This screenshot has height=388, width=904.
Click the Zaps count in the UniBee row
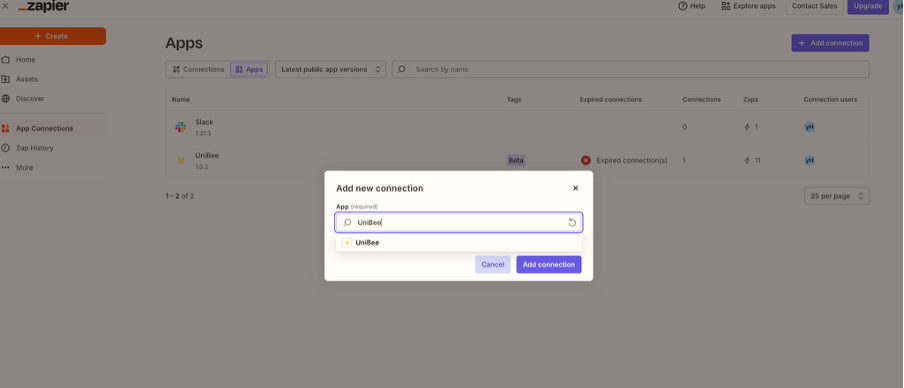pyautogui.click(x=752, y=160)
